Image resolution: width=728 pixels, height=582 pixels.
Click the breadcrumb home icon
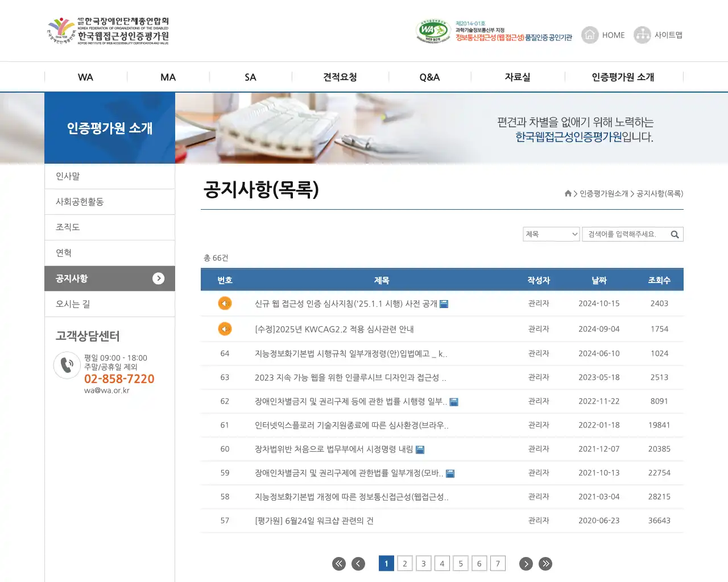[x=568, y=193]
